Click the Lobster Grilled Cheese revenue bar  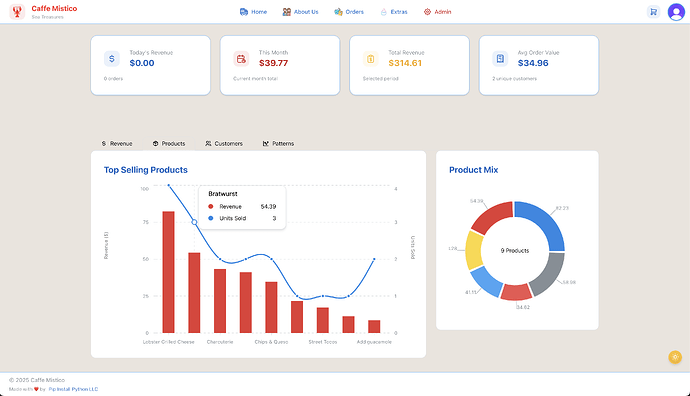pos(169,272)
